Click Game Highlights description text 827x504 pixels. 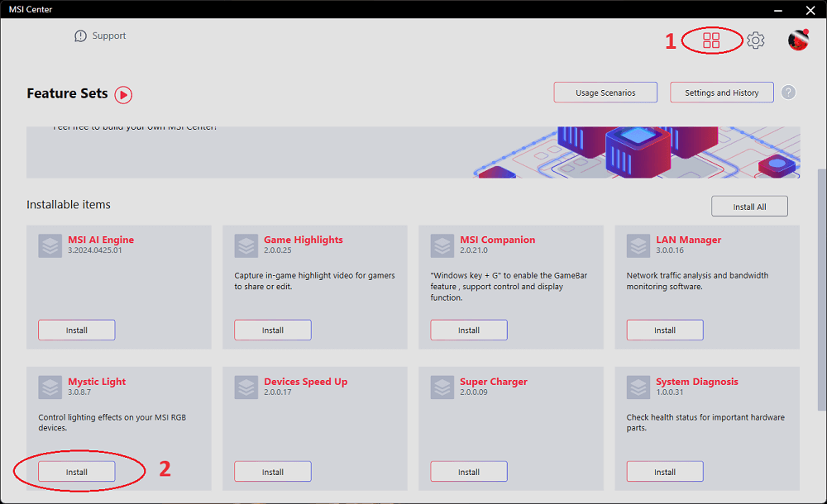click(314, 281)
